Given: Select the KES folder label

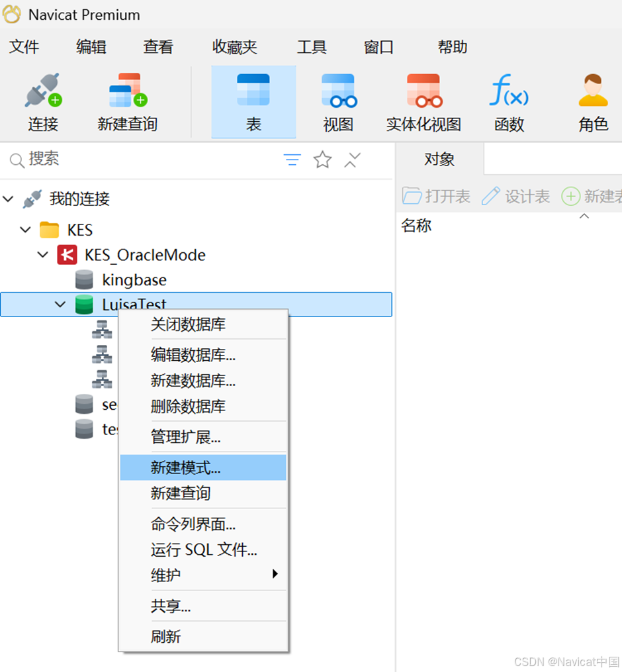Looking at the screenshot, I should (79, 230).
